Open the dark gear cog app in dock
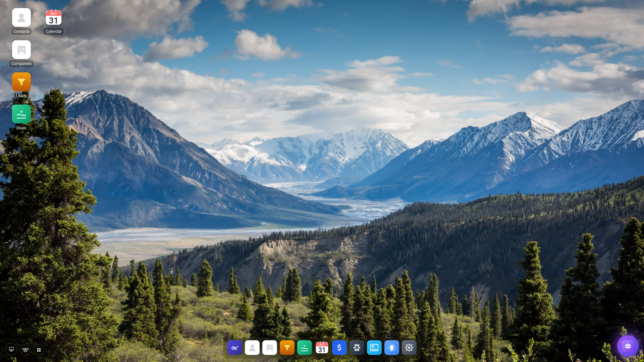 point(357,348)
